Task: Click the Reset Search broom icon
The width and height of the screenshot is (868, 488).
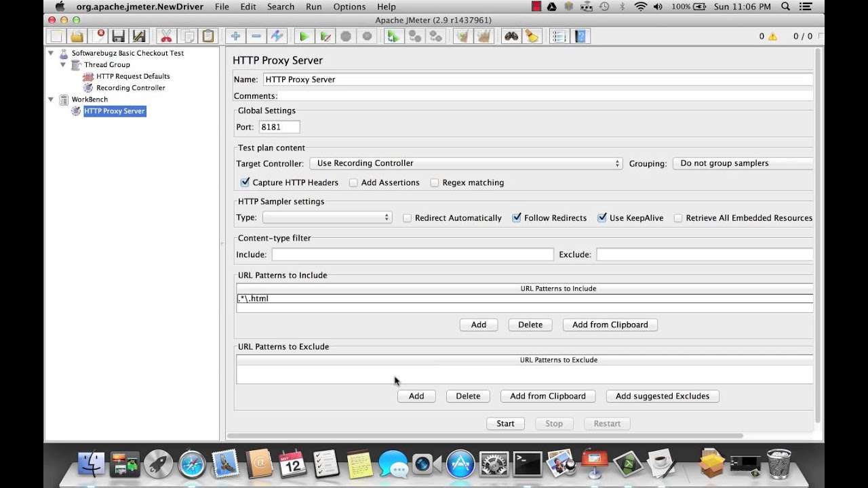Action: [x=532, y=37]
